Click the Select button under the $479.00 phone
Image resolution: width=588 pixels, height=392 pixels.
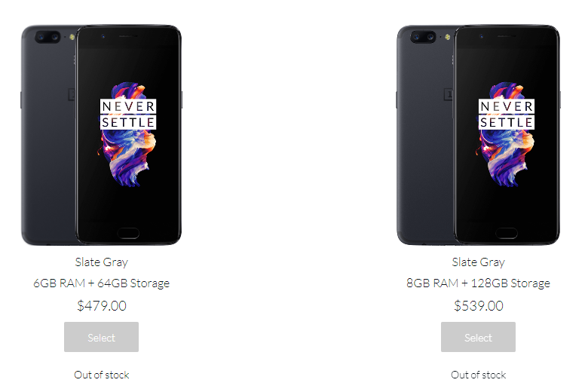coord(101,337)
